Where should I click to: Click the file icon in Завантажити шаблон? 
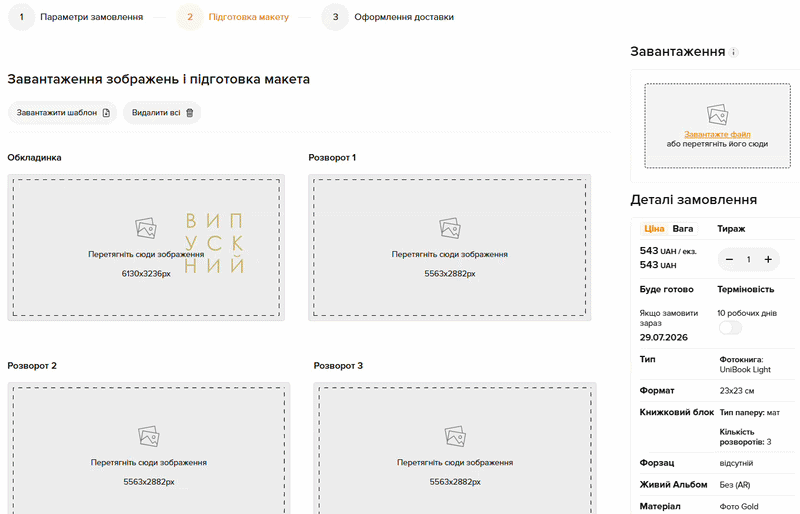(106, 113)
